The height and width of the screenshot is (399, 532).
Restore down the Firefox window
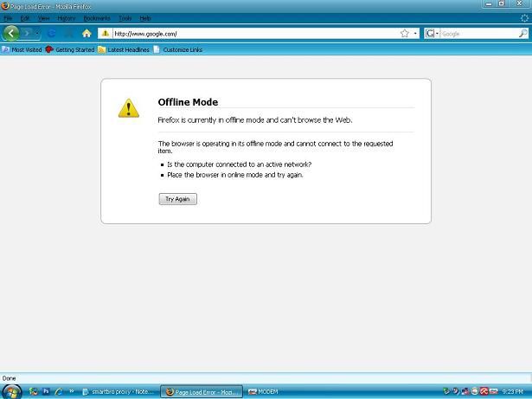click(x=502, y=4)
